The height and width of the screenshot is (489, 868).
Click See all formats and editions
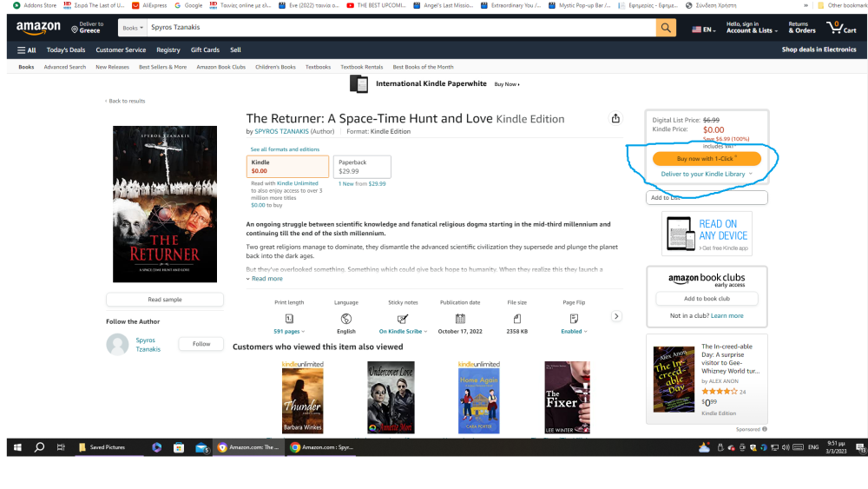285,149
